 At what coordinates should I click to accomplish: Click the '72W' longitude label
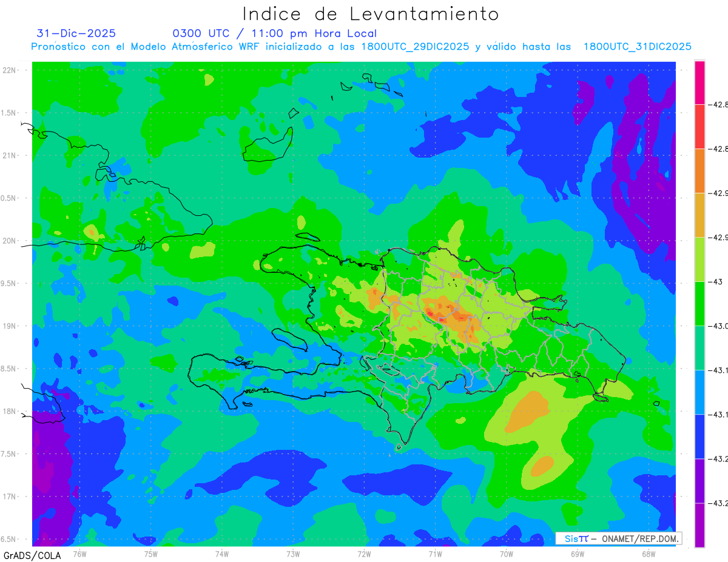tap(364, 554)
